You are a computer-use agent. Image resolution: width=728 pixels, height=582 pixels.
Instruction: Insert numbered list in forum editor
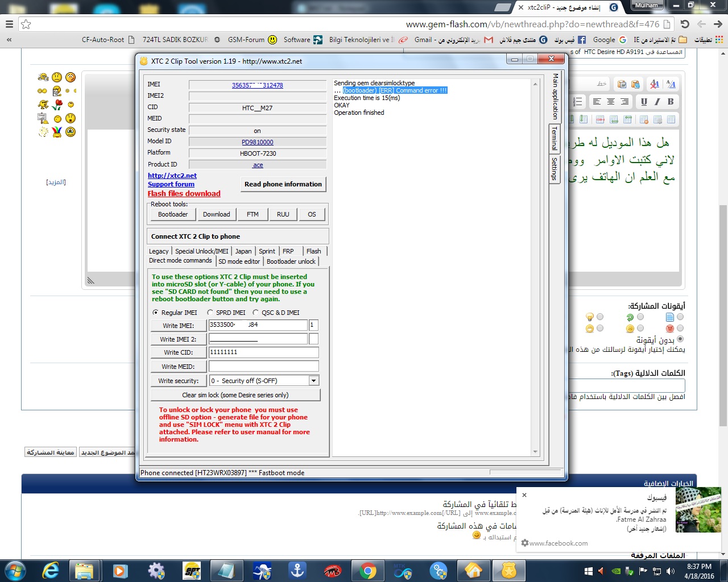tap(578, 102)
